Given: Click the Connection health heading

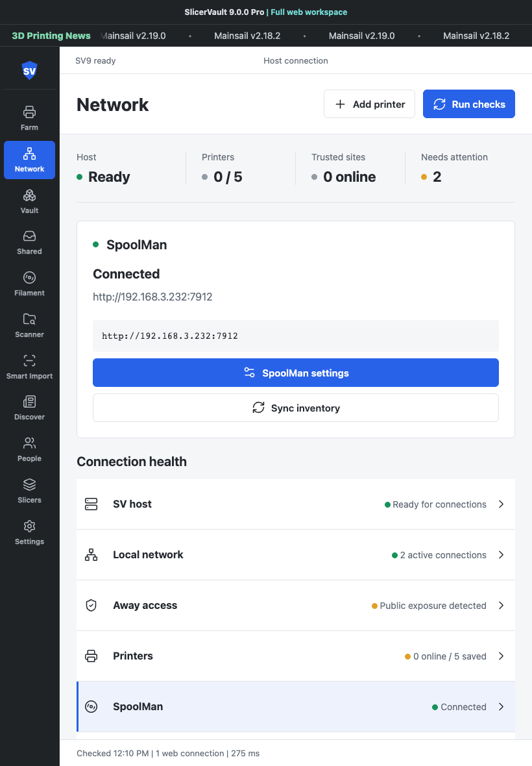Looking at the screenshot, I should (x=132, y=462).
